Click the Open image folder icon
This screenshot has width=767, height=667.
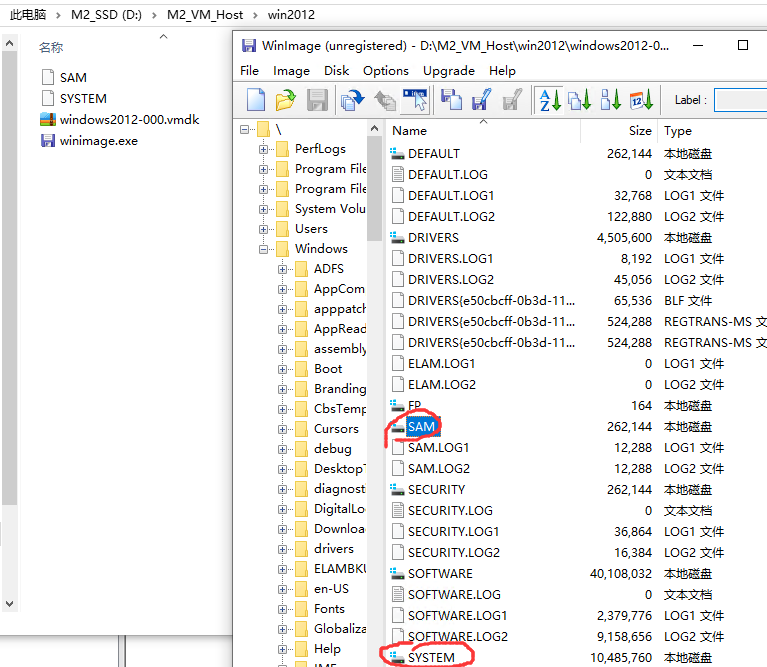pyautogui.click(x=286, y=100)
